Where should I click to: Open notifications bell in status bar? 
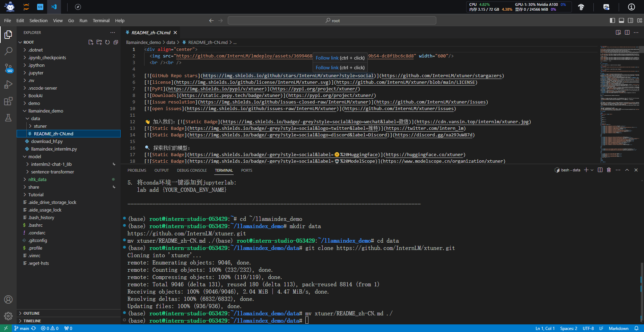[636, 328]
